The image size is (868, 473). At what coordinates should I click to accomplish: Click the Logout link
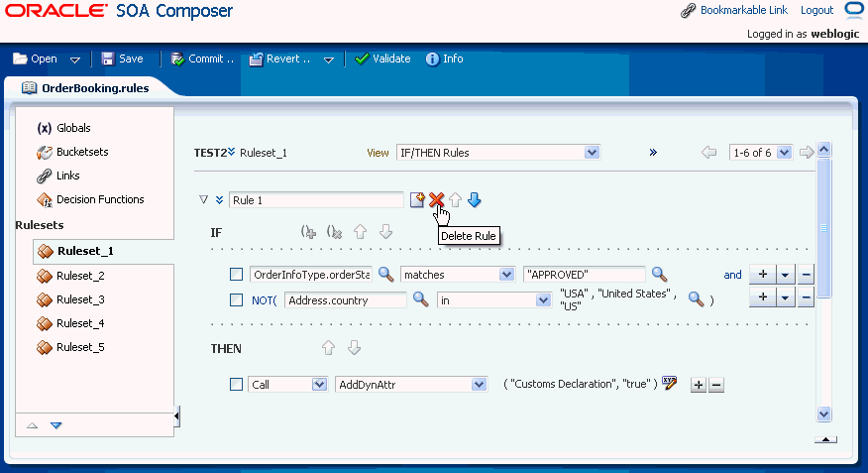click(x=816, y=10)
